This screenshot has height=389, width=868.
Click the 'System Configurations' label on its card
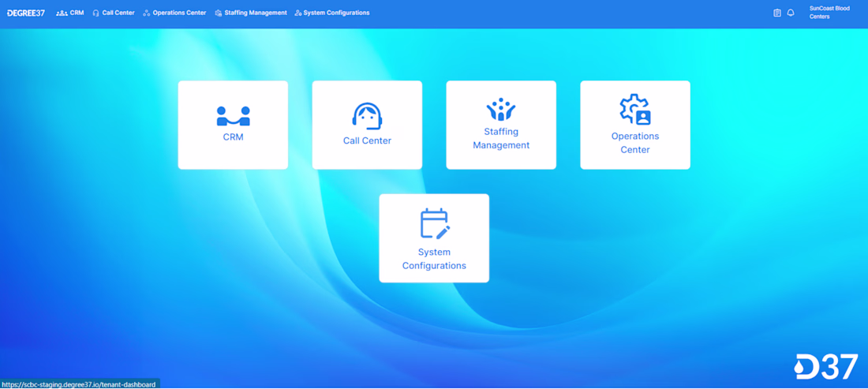coord(434,259)
